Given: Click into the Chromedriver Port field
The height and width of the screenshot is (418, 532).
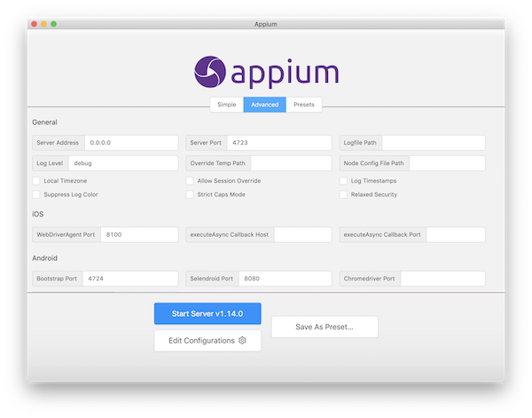Looking at the screenshot, I should pyautogui.click(x=442, y=279).
